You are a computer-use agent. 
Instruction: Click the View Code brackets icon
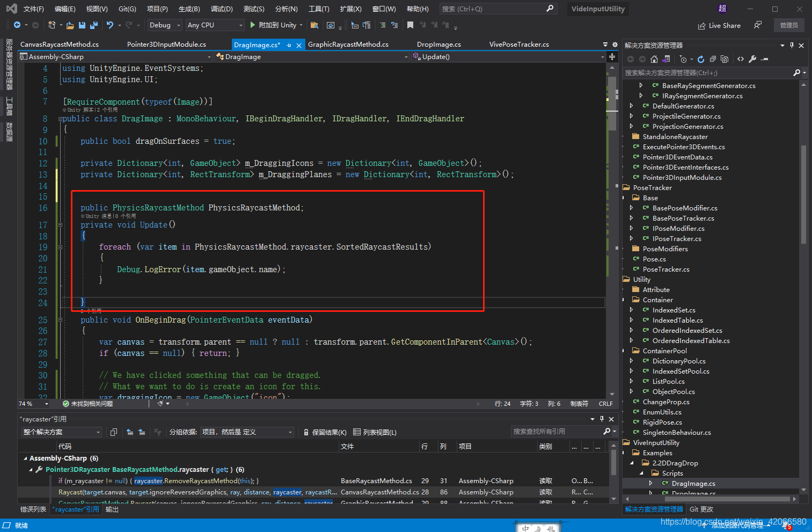[x=741, y=59]
